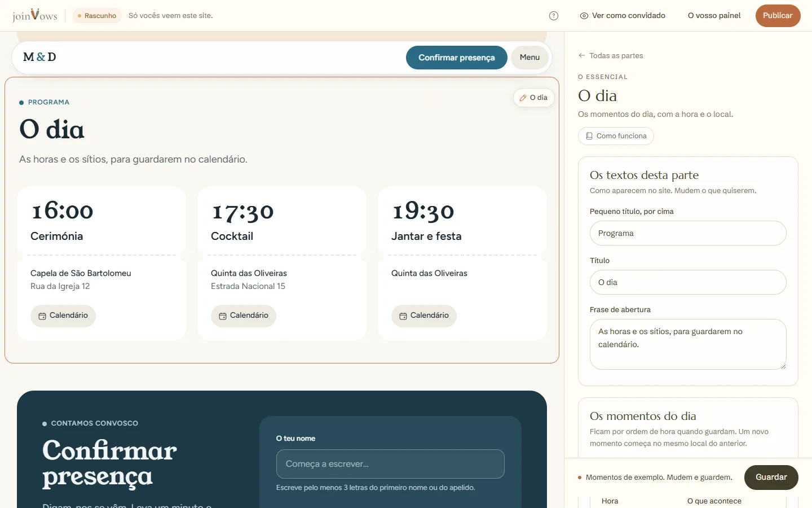
Task: Edit the Pequeno título field containing Programa
Action: point(688,233)
